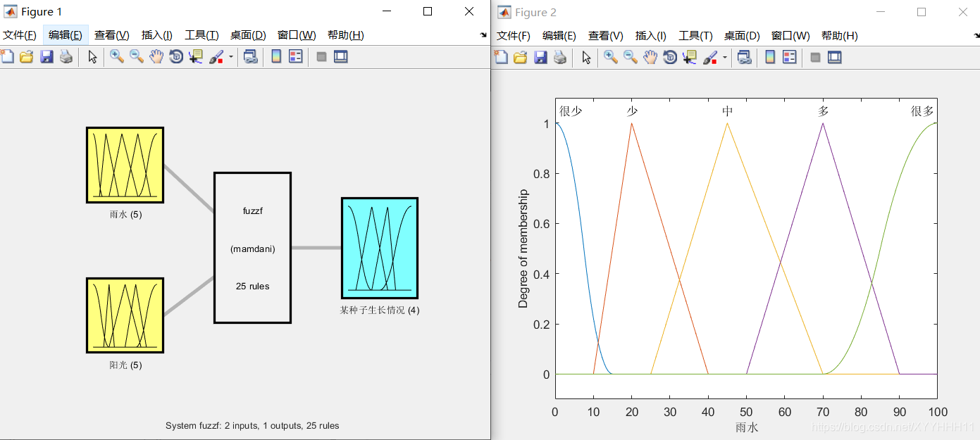
Task: Click Print icon in Figure 1 toolbar
Action: [x=66, y=57]
